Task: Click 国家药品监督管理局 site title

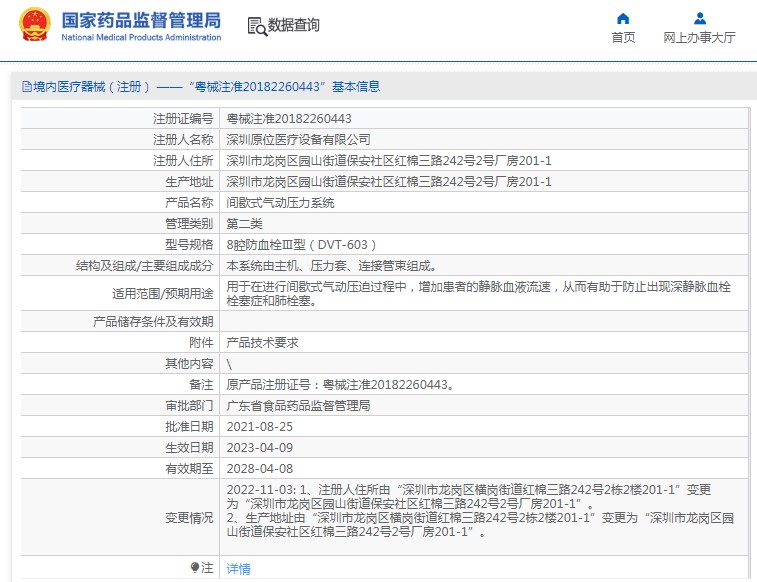Action: [x=141, y=20]
